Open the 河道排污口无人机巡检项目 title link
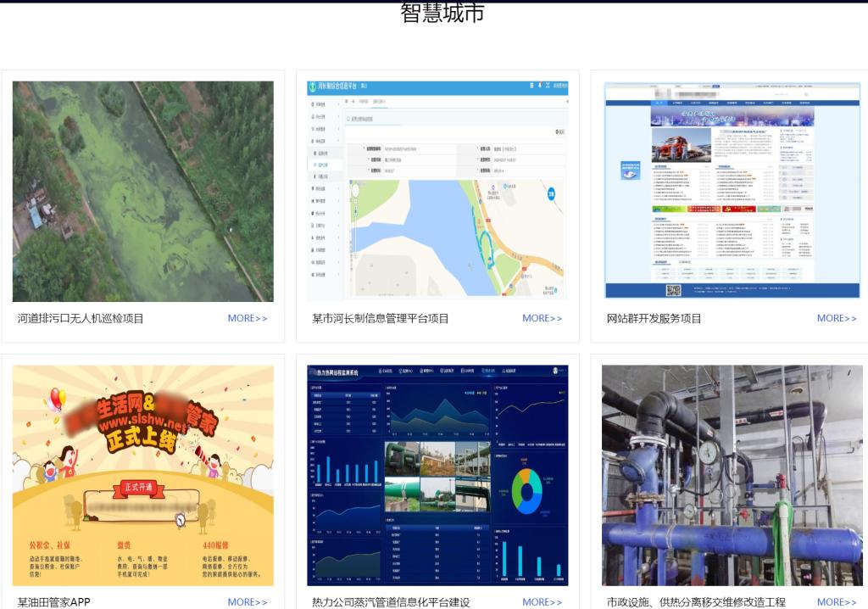This screenshot has height=609, width=868. (x=81, y=319)
